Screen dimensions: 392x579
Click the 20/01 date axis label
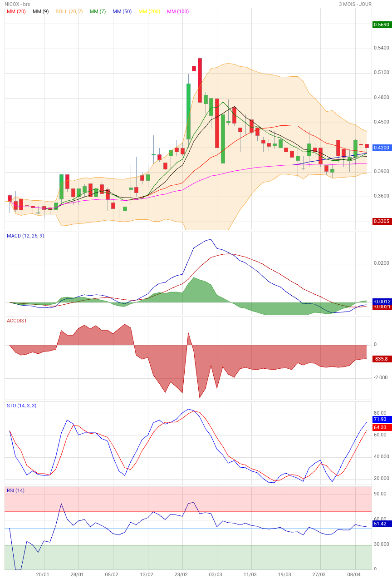click(x=43, y=574)
